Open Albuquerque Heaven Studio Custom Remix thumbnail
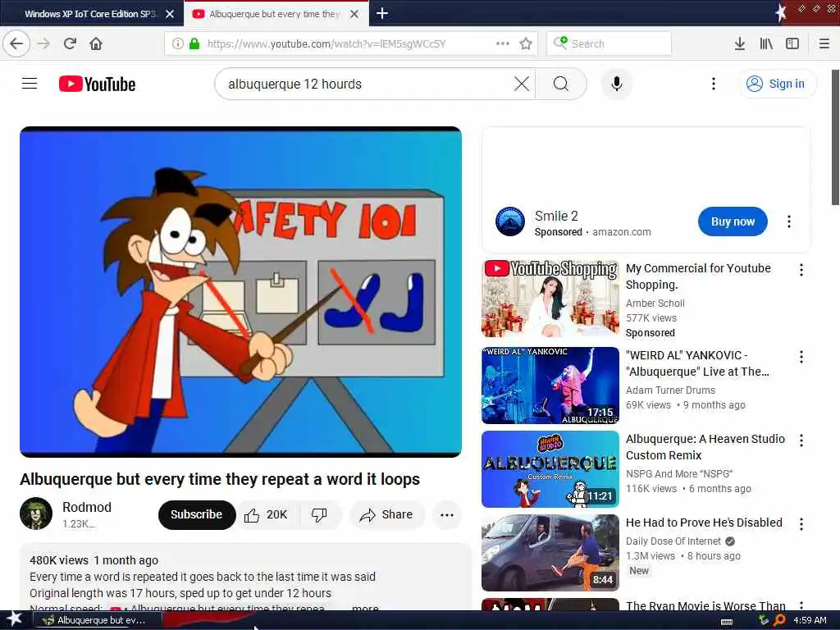The height and width of the screenshot is (630, 840). pyautogui.click(x=550, y=468)
